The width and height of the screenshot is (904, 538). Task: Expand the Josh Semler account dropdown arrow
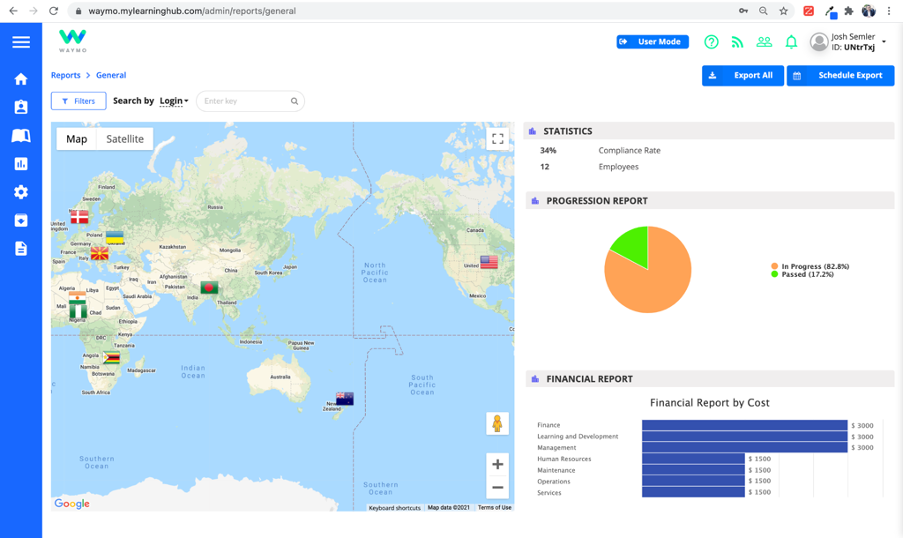(884, 42)
